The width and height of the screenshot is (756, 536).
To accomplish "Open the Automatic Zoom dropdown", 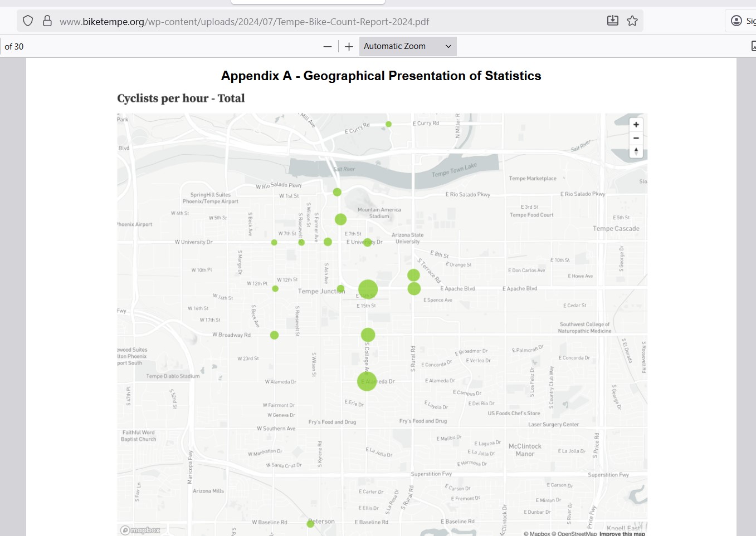I will 407,47.
